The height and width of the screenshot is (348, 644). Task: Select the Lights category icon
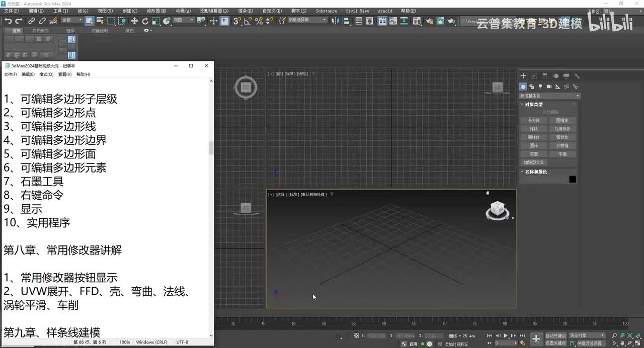point(540,86)
